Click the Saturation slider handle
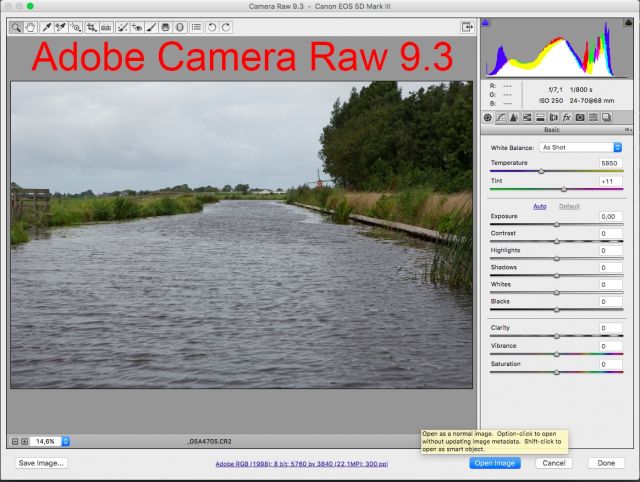Image resolution: width=640 pixels, height=482 pixels. 557,373
